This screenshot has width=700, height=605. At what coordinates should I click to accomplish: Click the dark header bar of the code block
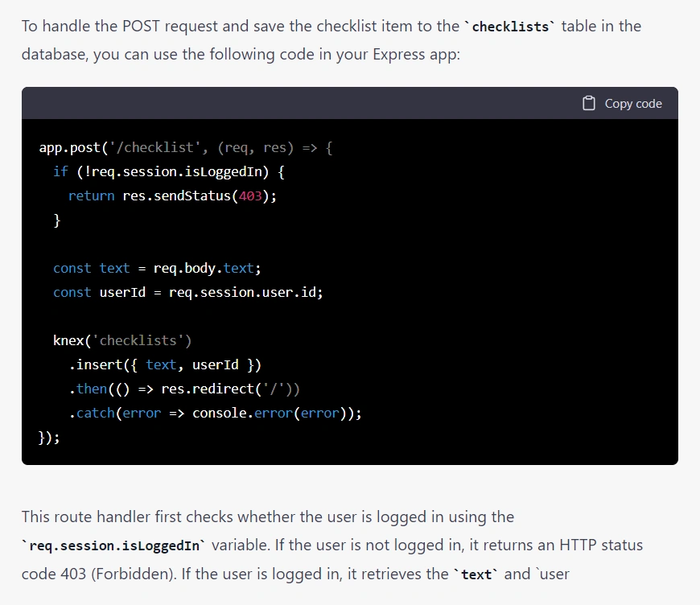(322, 103)
